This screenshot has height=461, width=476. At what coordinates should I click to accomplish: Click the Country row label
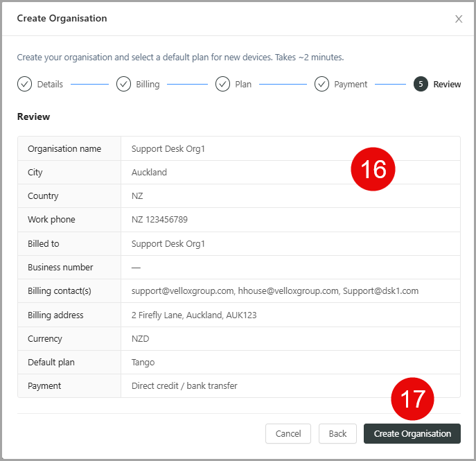tap(43, 196)
